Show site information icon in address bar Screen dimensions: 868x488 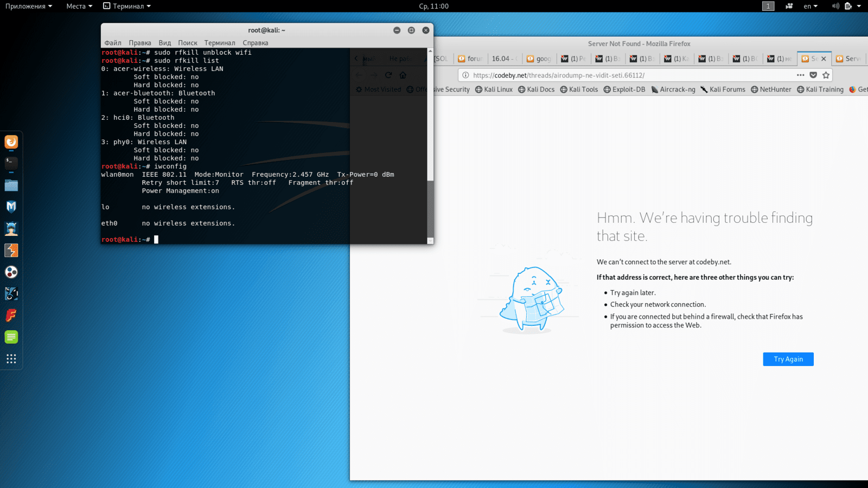point(465,75)
